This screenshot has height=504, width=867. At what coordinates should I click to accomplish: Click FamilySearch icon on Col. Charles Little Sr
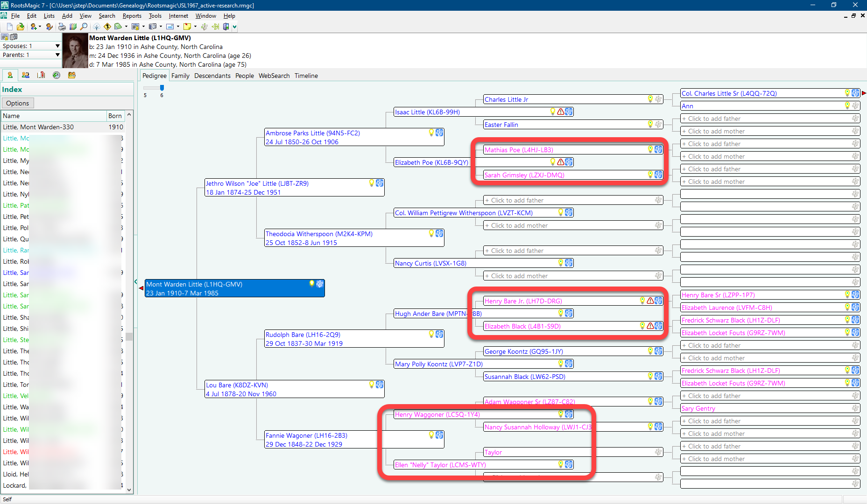coord(855,93)
